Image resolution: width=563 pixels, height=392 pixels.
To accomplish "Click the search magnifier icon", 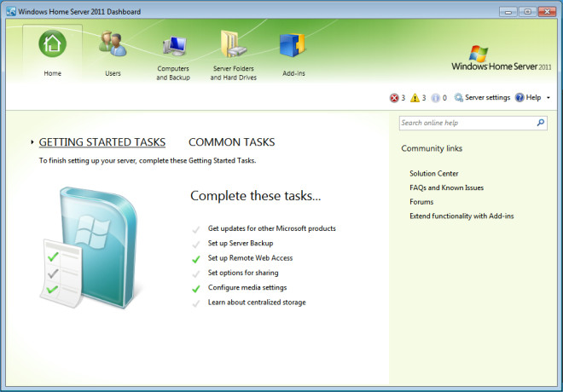I will pyautogui.click(x=540, y=123).
